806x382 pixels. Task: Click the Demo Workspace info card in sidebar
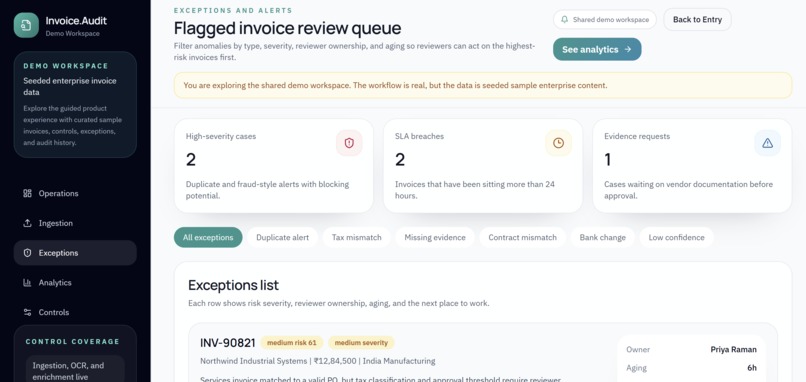click(75, 104)
